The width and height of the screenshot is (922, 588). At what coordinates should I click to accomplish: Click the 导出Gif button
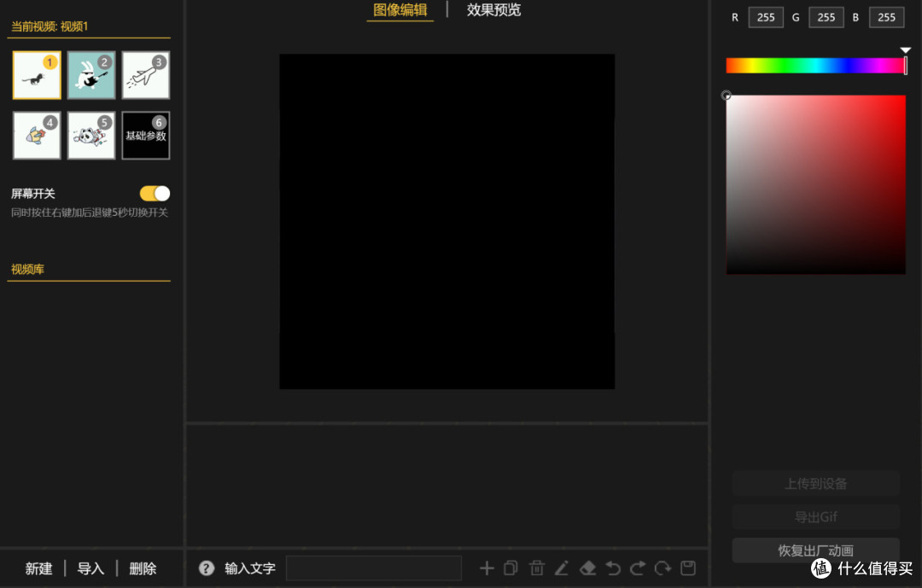point(815,517)
